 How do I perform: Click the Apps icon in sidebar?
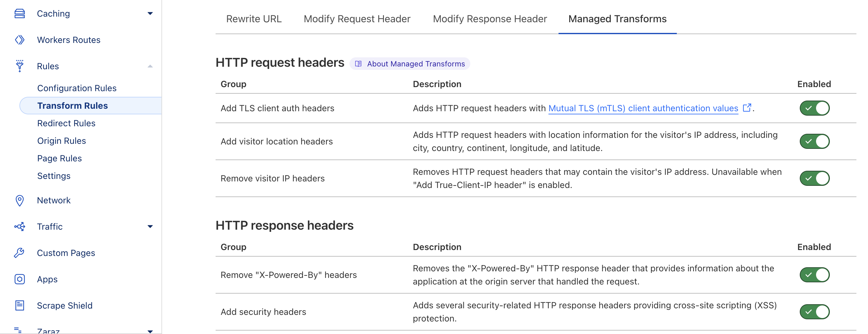pos(19,279)
